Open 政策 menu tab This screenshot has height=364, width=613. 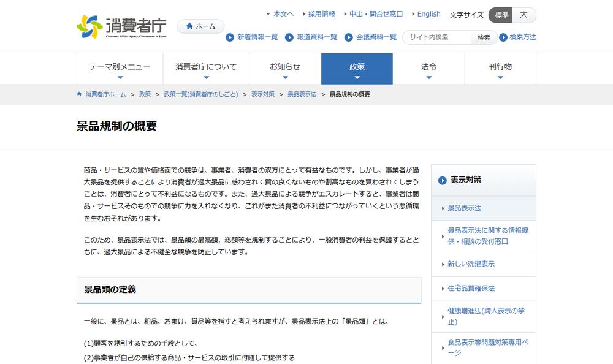click(x=357, y=69)
